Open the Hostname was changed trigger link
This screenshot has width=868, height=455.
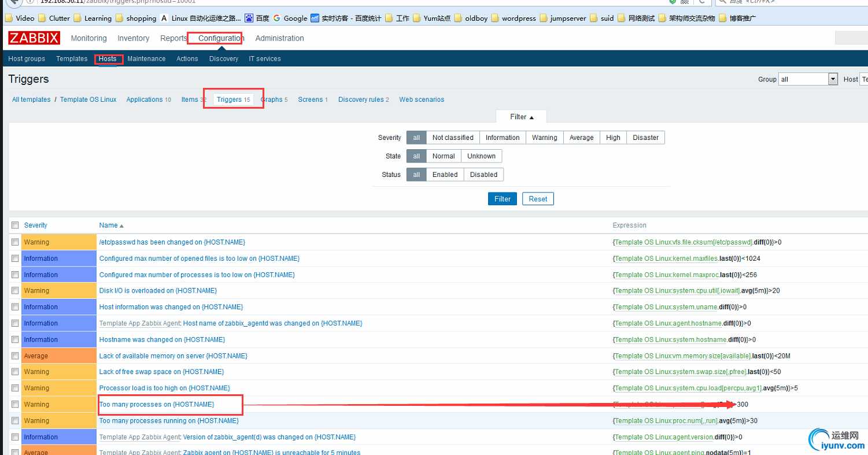(162, 339)
